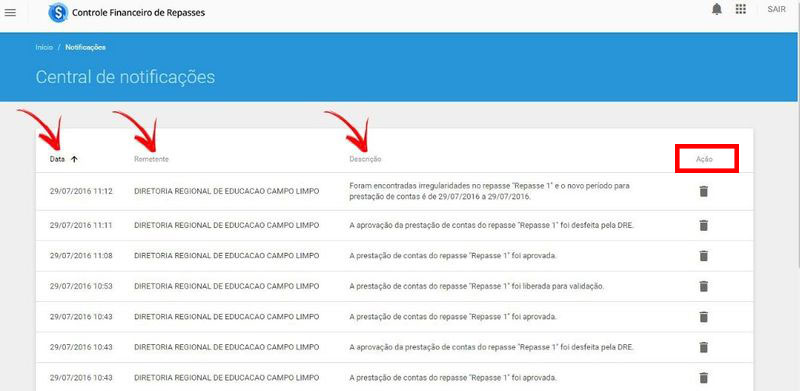Image resolution: width=800 pixels, height=391 pixels.
Task: Open the hamburger navigation menu
Action: 10,13
